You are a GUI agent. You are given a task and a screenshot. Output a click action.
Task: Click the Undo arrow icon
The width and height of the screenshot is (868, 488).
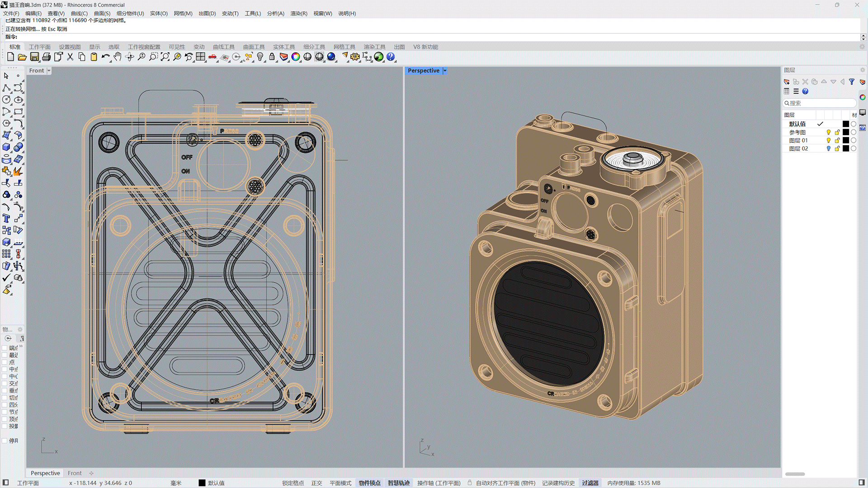tap(105, 57)
